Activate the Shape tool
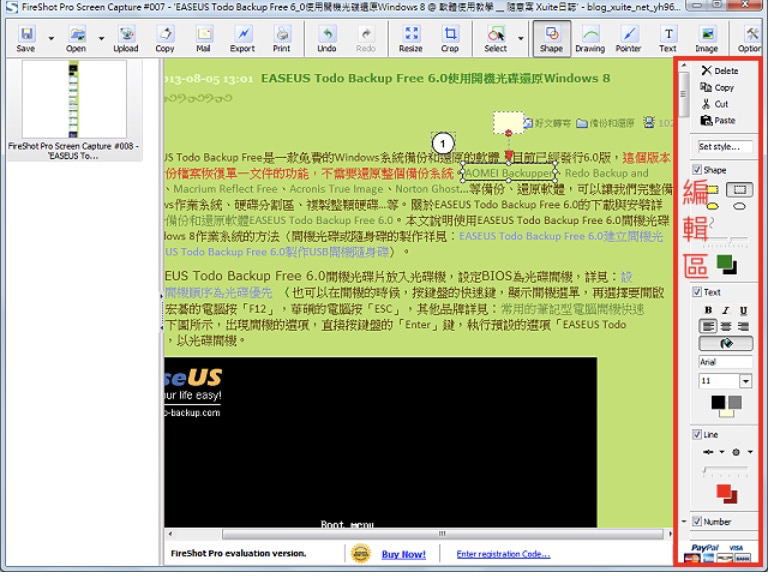 (551, 38)
